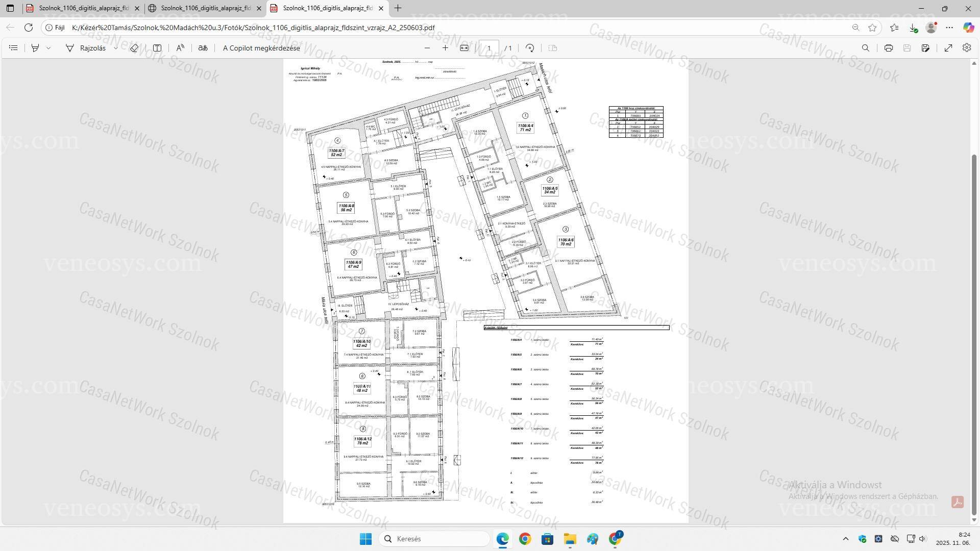This screenshot has width=980, height=551.
Task: Open a new browser tab
Action: (398, 8)
